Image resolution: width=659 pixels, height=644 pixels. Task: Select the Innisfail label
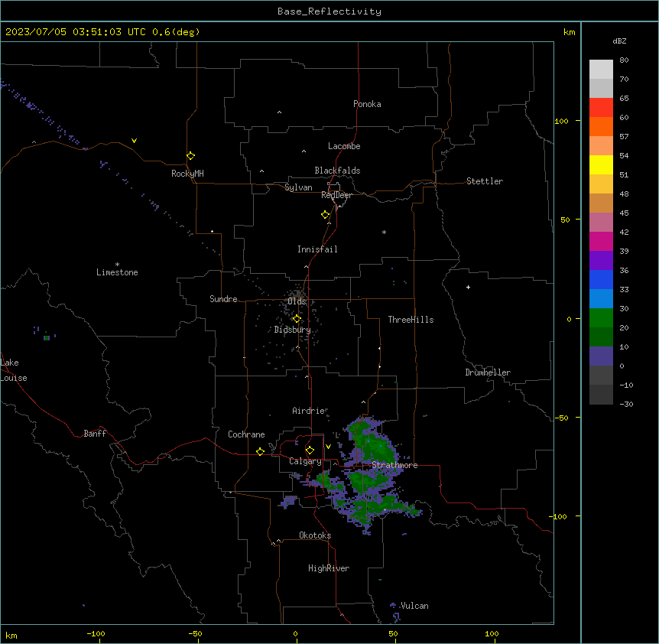tap(317, 249)
